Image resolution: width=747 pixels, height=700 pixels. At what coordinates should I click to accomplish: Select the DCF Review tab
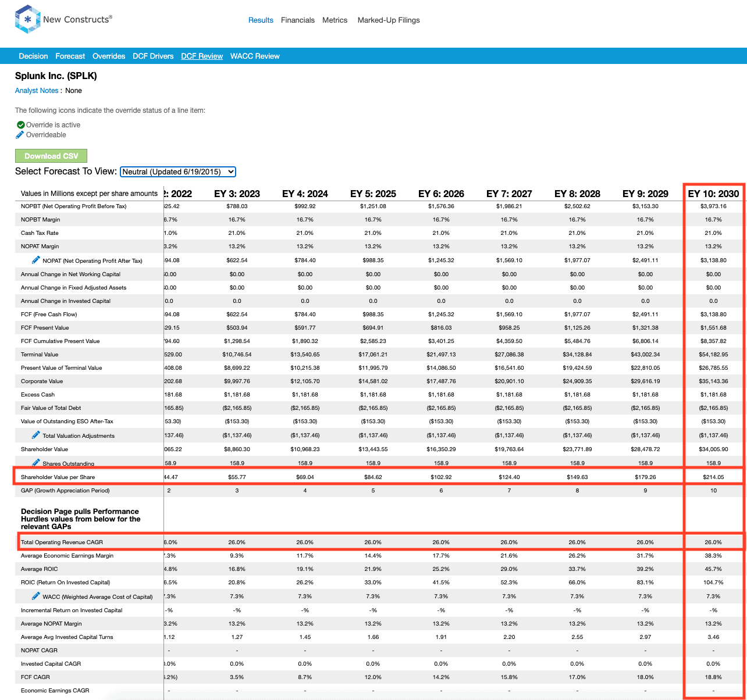[x=202, y=56]
